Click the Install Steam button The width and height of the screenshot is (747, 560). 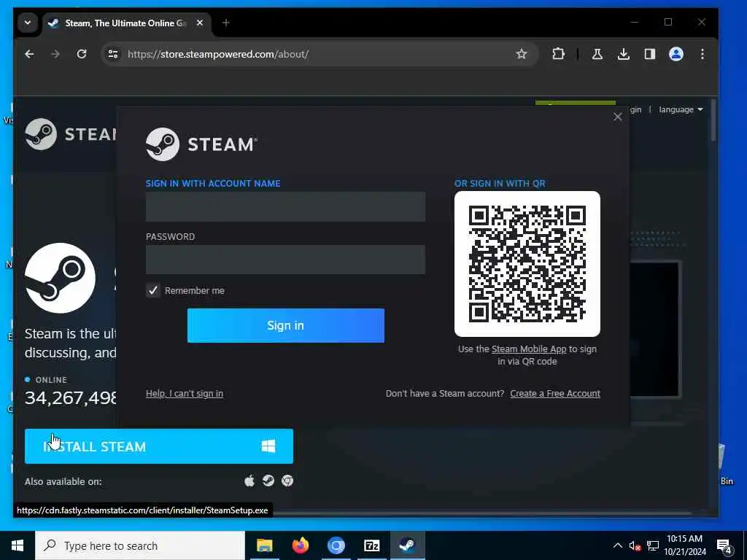[x=158, y=446]
